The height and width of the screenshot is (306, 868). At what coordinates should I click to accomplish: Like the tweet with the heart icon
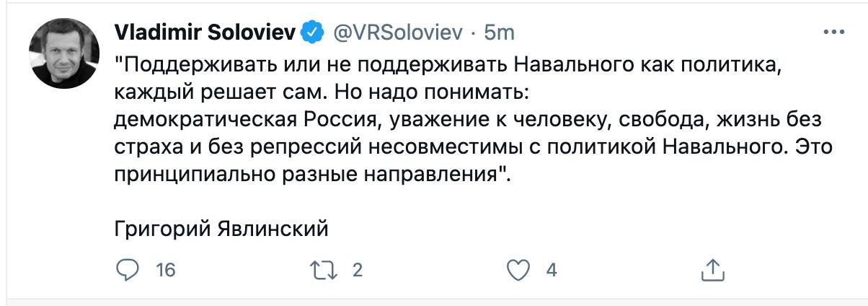click(519, 270)
